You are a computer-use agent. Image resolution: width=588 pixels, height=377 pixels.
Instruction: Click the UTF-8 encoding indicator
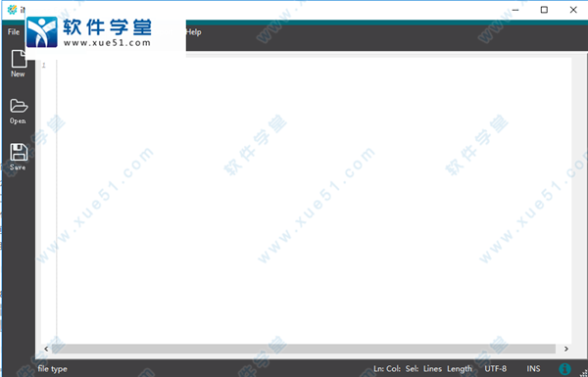[495, 369]
